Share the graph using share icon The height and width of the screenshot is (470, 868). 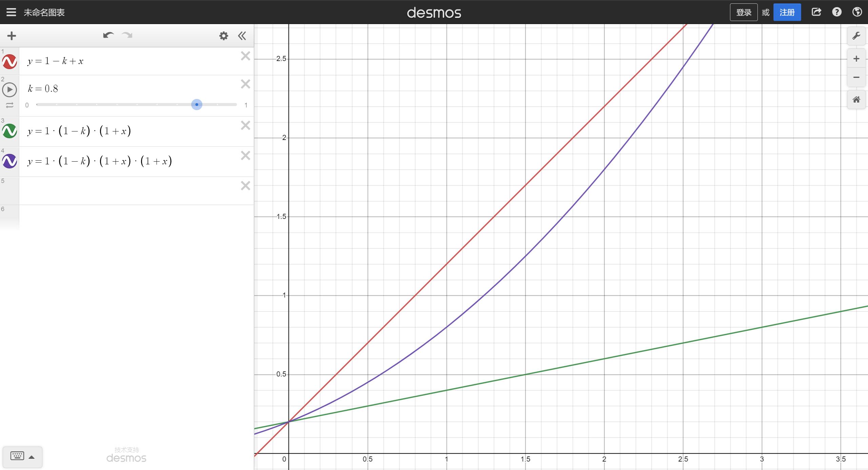click(816, 12)
